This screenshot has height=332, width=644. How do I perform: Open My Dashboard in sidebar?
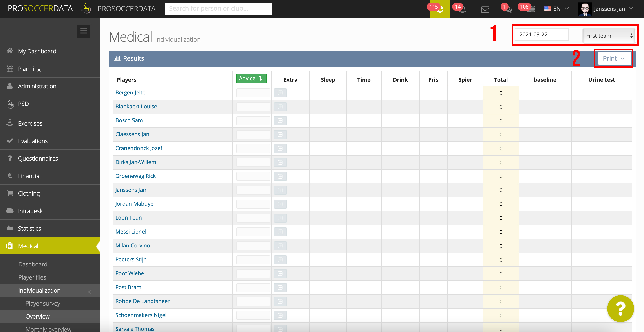pos(50,51)
